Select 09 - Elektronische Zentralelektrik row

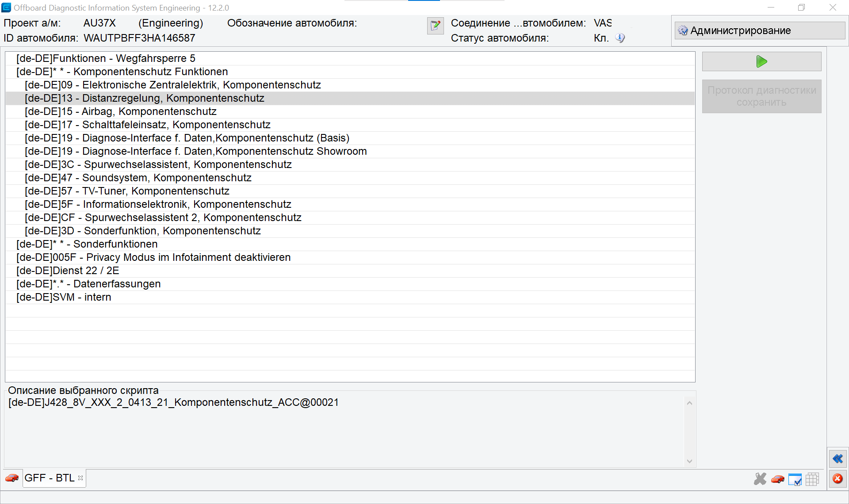[350, 85]
